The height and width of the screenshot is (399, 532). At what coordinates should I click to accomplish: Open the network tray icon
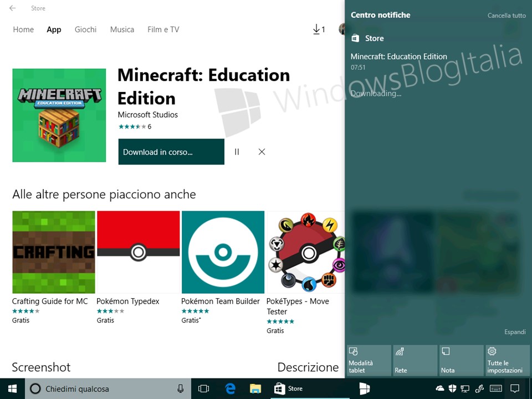coord(465,388)
